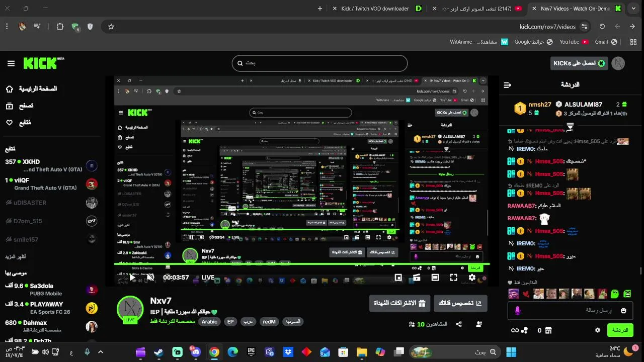Open the Kick hamburger sidebar menu
This screenshot has height=362, width=644.
pyautogui.click(x=11, y=63)
